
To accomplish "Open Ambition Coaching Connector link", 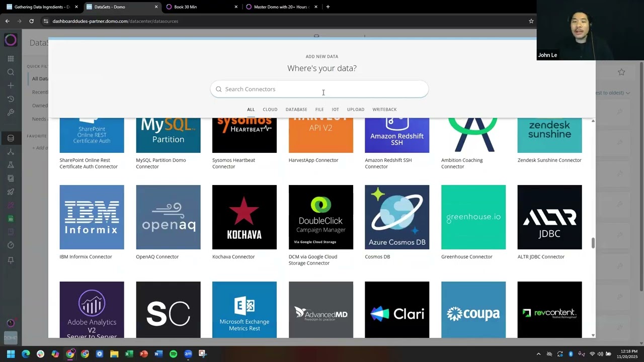I will tap(462, 163).
